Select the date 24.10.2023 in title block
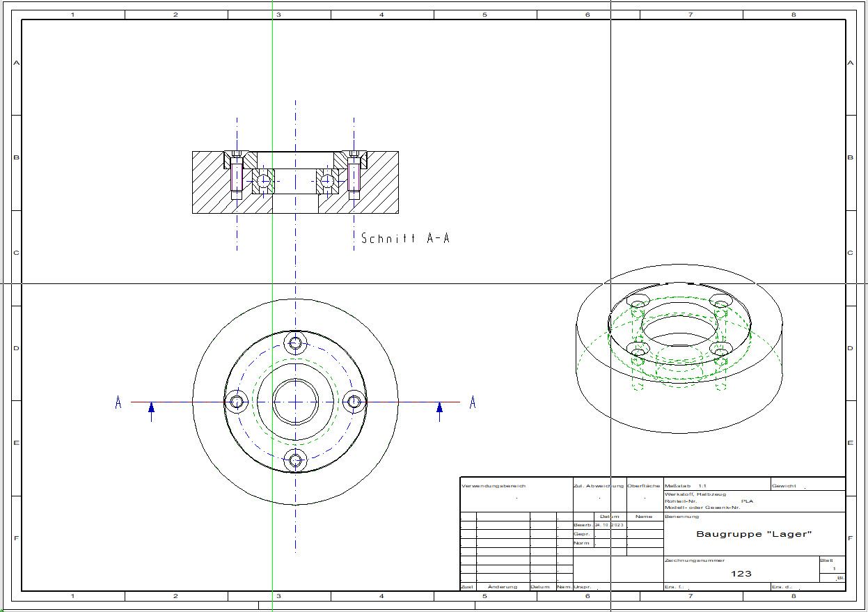The height and width of the screenshot is (612, 868). coord(609,525)
